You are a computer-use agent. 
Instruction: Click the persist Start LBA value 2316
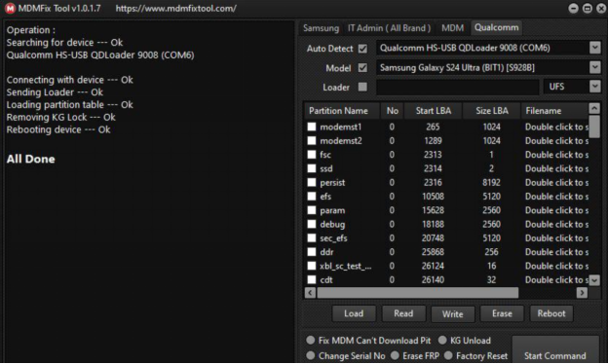point(433,182)
